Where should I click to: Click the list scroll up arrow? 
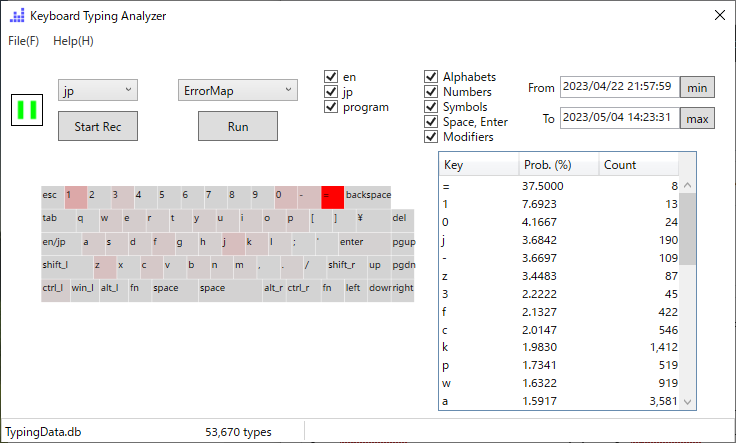click(688, 185)
